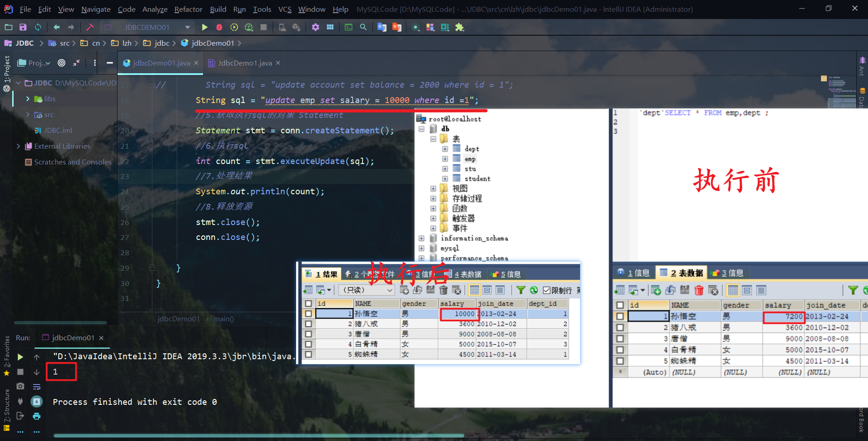Image resolution: width=868 pixels, height=441 pixels.
Task: Switch to JdbcDemo1.java editor tab
Action: pos(245,63)
